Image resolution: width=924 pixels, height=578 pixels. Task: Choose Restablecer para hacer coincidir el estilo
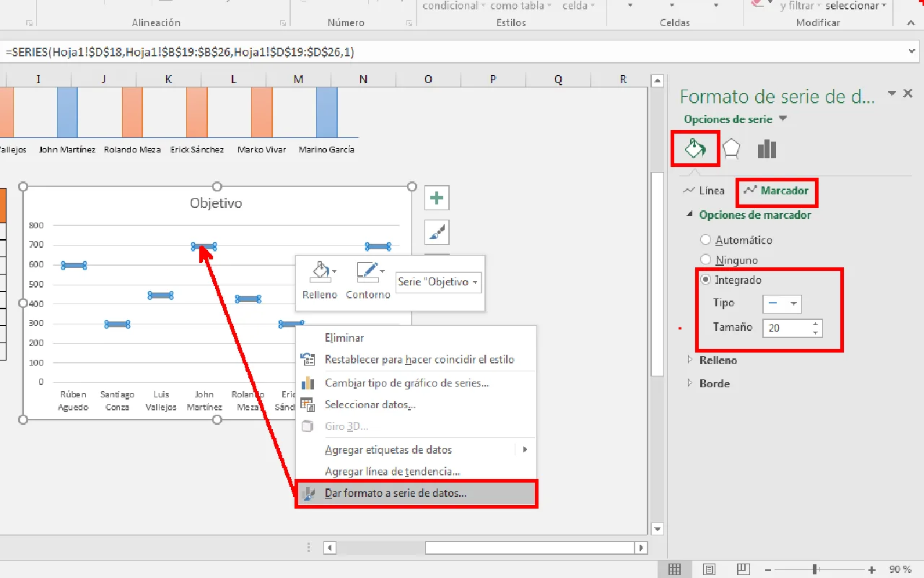click(x=416, y=359)
